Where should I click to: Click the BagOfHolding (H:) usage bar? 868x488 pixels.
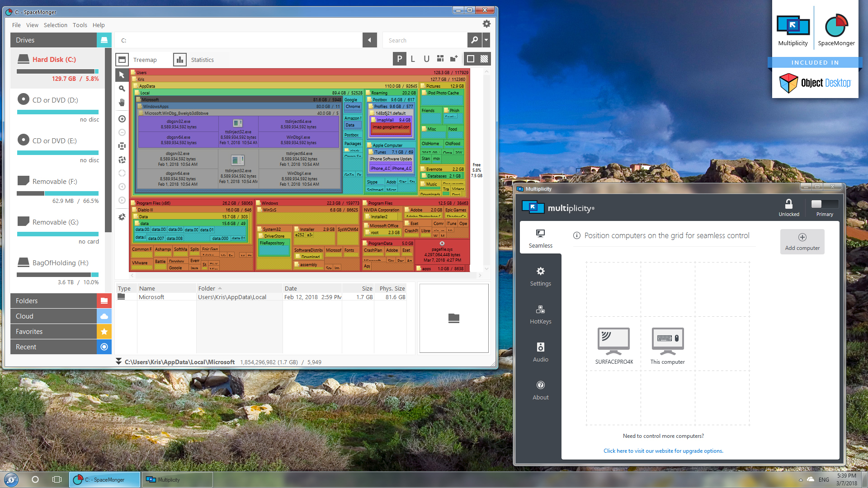(57, 275)
